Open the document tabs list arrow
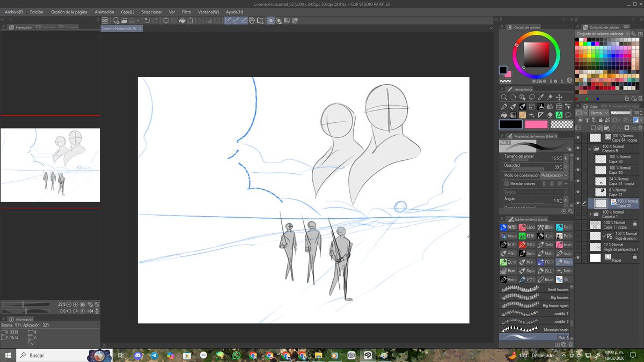The height and width of the screenshot is (362, 644). coord(492,28)
